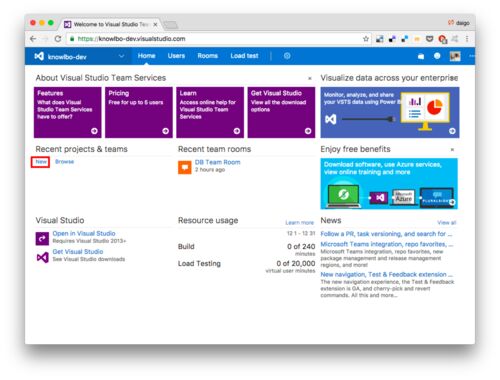Bookmark the page with the star icon

pos(366,39)
